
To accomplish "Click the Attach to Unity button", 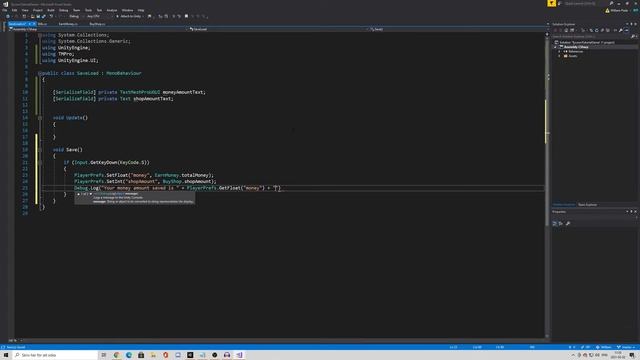I will [x=129, y=16].
